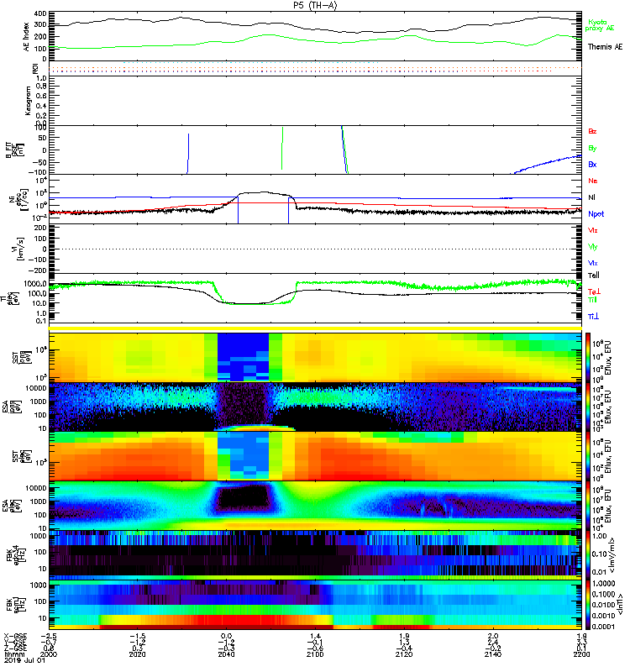Click the blue Ti perpendicular legend label

pyautogui.click(x=593, y=317)
